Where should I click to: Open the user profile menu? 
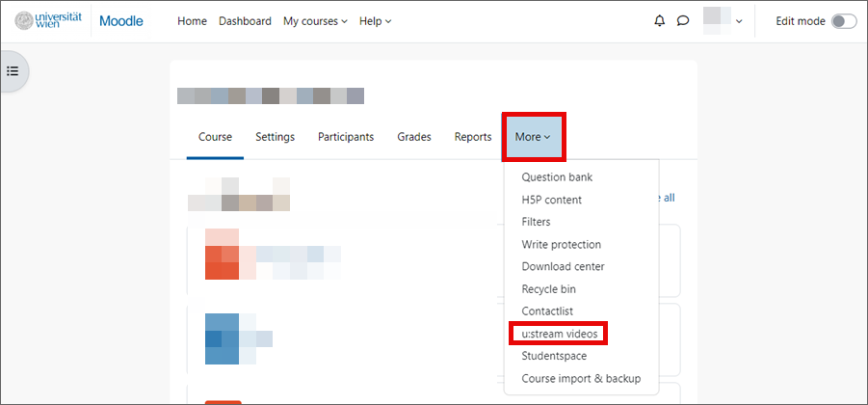click(x=723, y=21)
